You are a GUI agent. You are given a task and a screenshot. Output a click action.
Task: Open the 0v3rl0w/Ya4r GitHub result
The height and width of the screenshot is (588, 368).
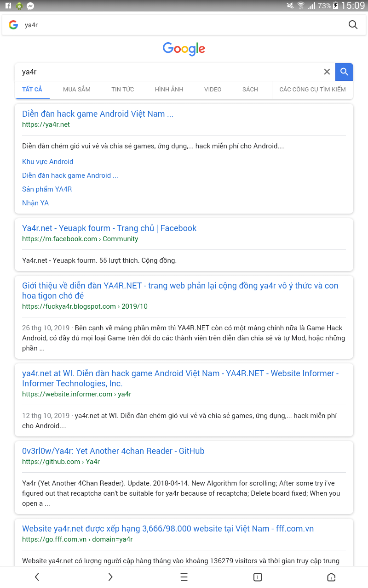pos(113,451)
